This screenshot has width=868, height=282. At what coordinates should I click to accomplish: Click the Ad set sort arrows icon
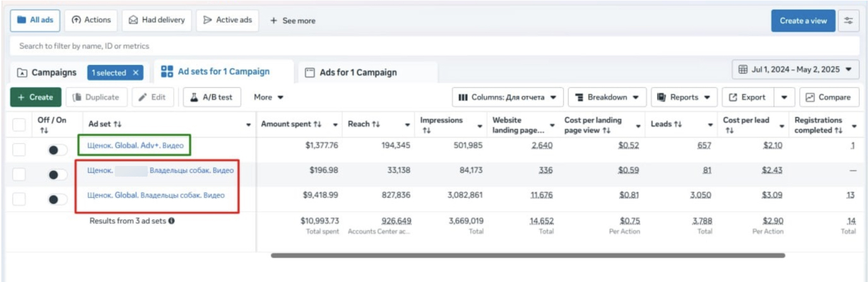[117, 124]
